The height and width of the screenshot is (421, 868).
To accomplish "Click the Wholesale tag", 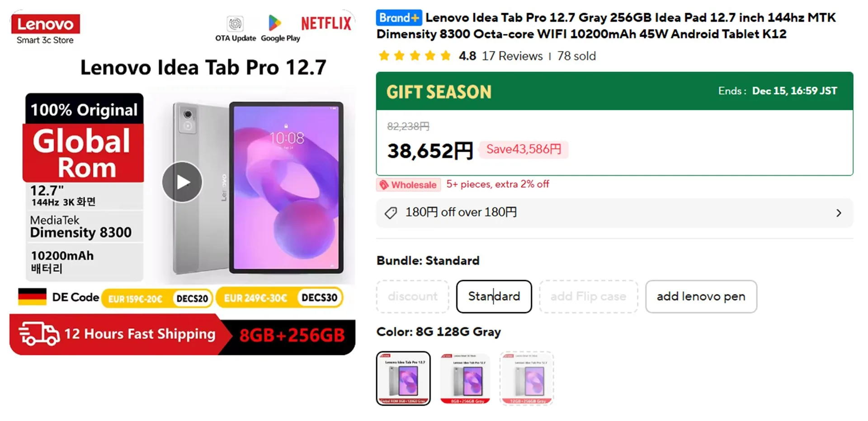I will coord(408,185).
